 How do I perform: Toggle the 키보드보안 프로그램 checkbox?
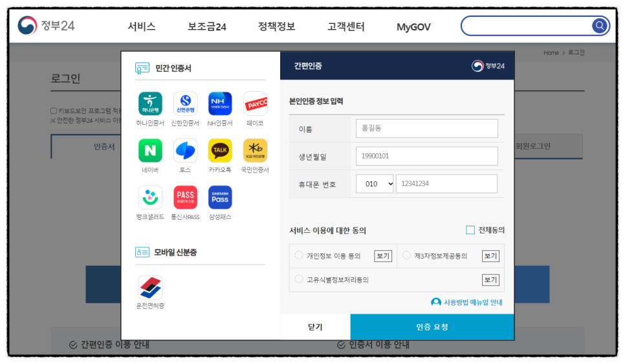coord(54,111)
